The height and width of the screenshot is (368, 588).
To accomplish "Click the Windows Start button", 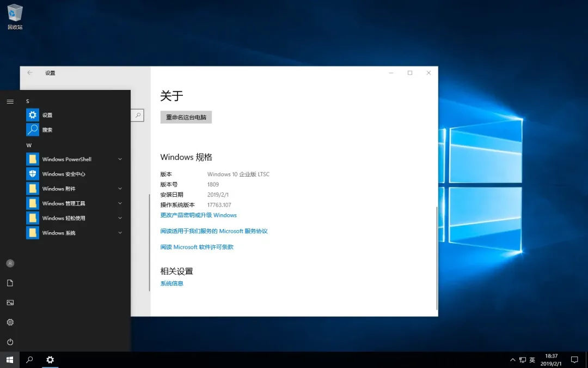I will pyautogui.click(x=10, y=360).
